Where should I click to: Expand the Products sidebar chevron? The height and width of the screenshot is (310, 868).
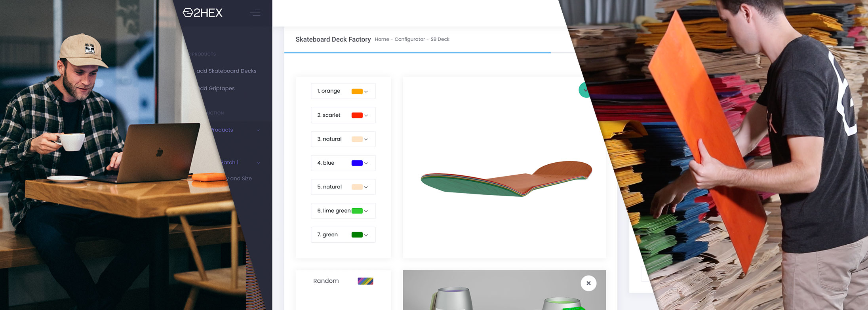pyautogui.click(x=258, y=130)
